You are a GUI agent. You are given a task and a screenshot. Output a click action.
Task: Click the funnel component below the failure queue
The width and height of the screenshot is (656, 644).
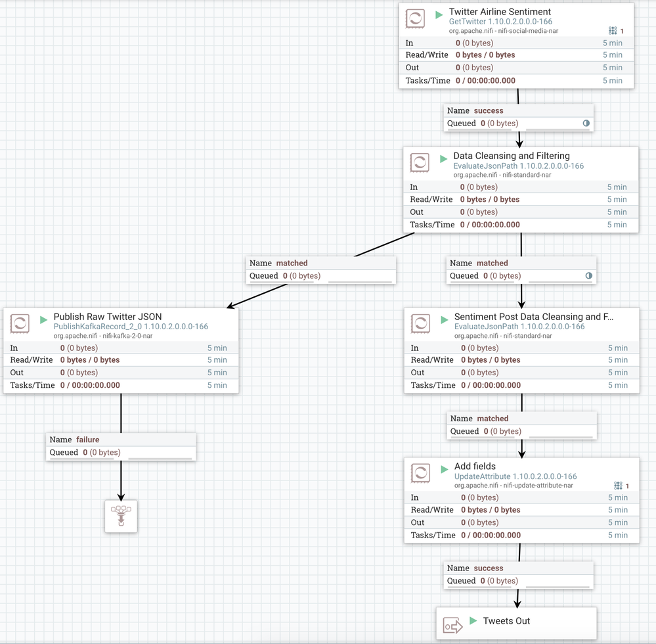point(121,516)
